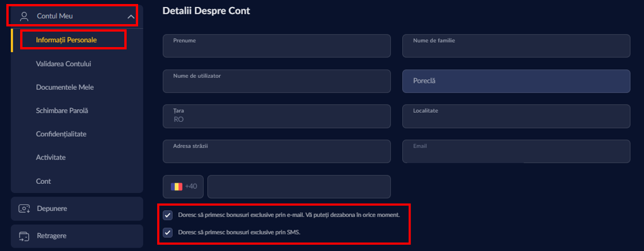644x251 pixels.
Task: Focus the phone number input field
Action: pos(299,187)
